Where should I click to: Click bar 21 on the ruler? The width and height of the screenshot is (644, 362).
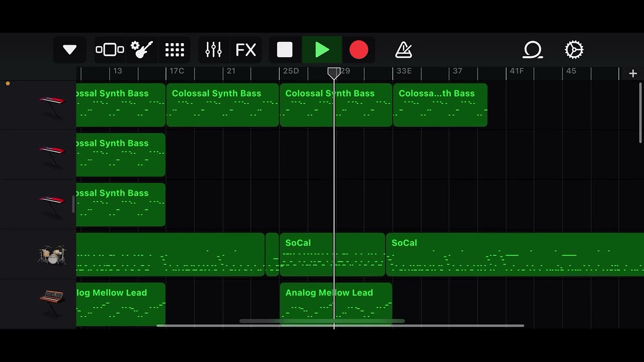pyautogui.click(x=231, y=71)
